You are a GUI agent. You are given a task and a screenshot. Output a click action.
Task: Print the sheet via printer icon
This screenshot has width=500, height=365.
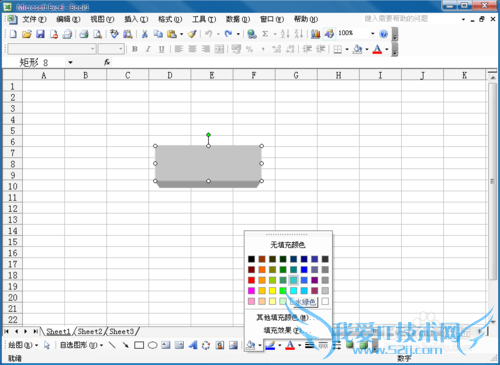[x=84, y=34]
